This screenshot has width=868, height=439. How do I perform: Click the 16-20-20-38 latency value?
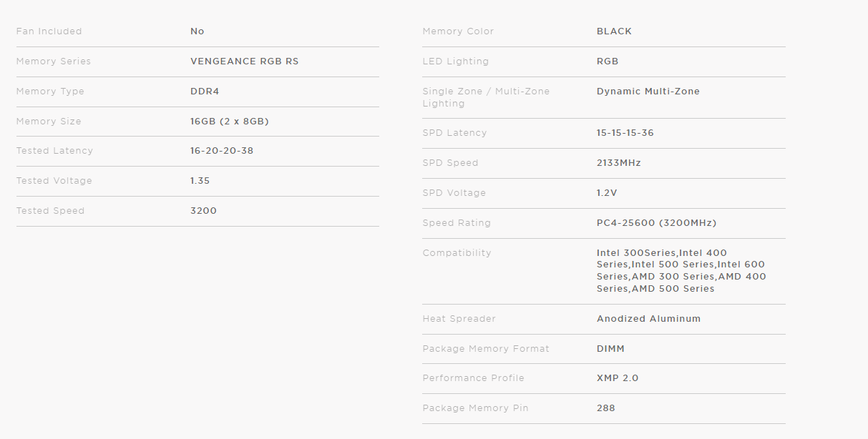[222, 151]
